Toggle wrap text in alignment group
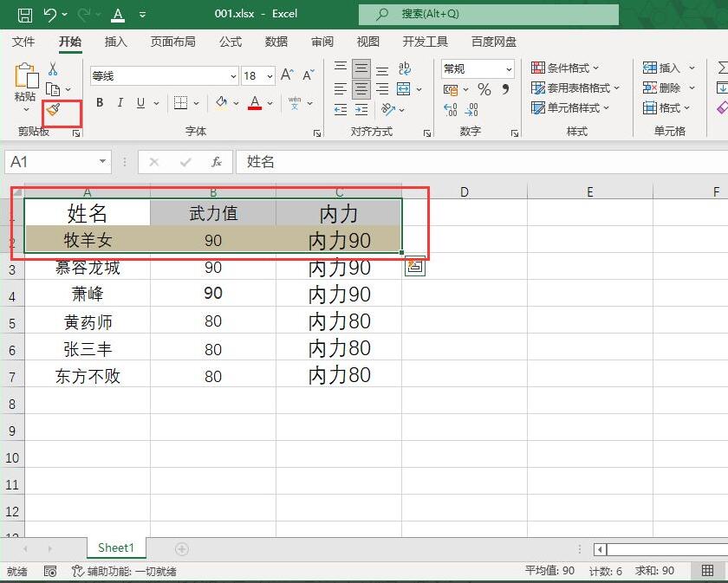The height and width of the screenshot is (583, 728). tap(404, 68)
